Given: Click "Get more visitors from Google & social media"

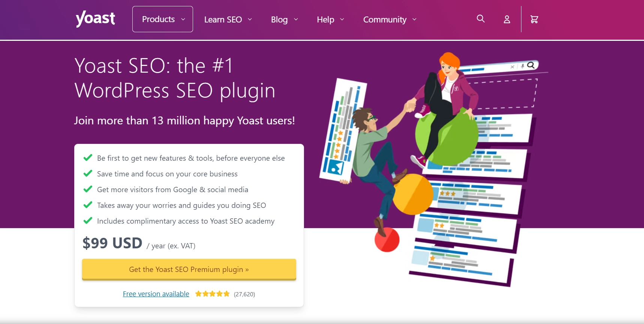Looking at the screenshot, I should pyautogui.click(x=172, y=190).
